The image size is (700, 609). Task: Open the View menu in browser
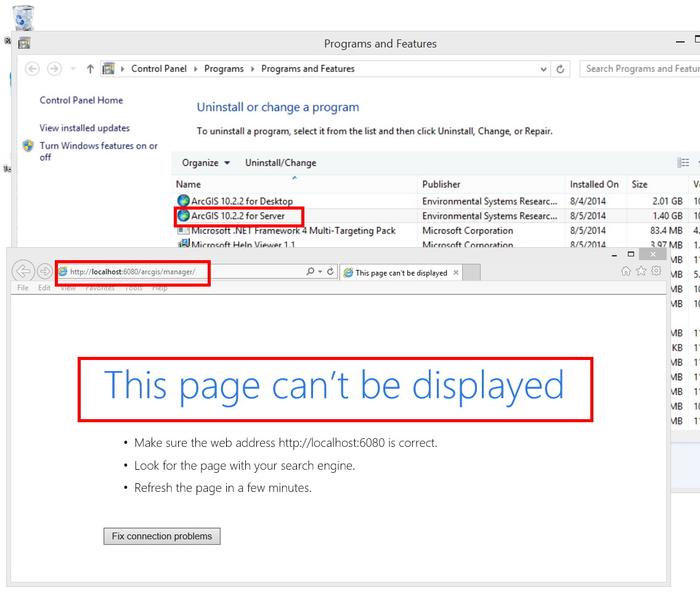click(x=68, y=288)
